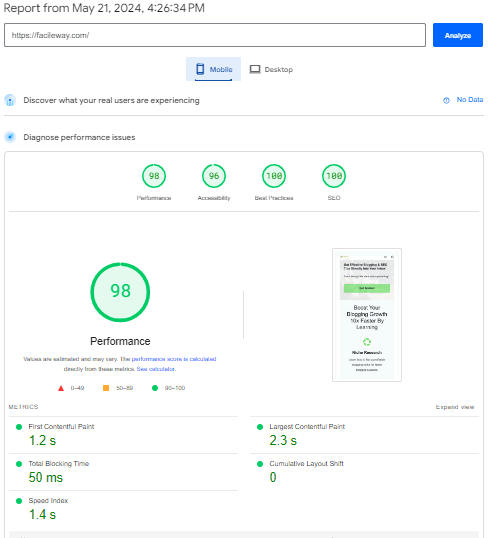Click the info icon beside No Data

click(x=446, y=100)
